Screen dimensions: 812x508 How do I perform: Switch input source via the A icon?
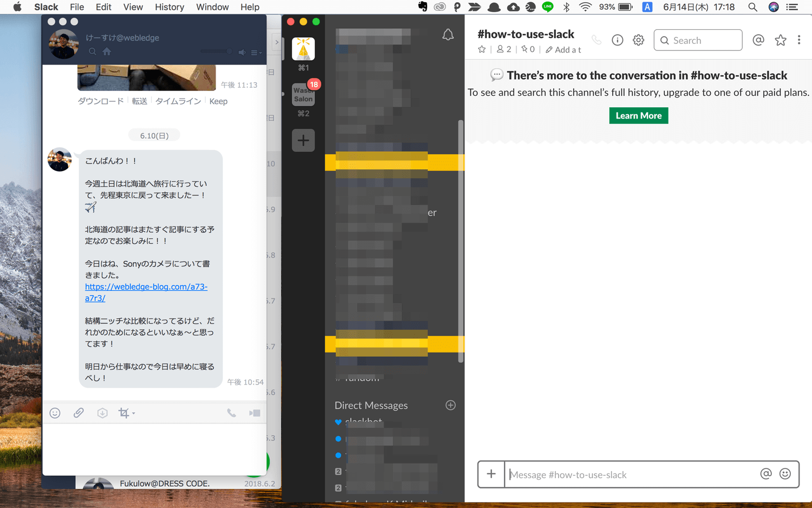click(x=647, y=7)
